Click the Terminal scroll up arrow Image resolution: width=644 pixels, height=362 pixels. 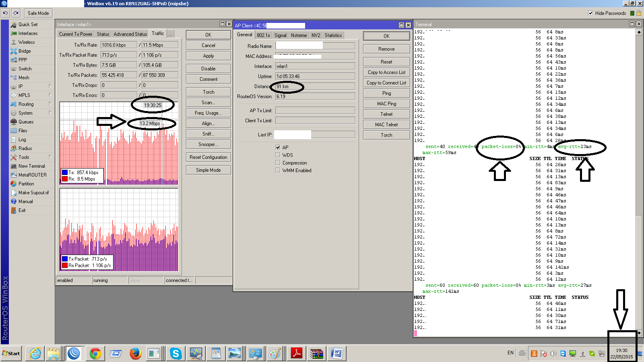click(639, 32)
